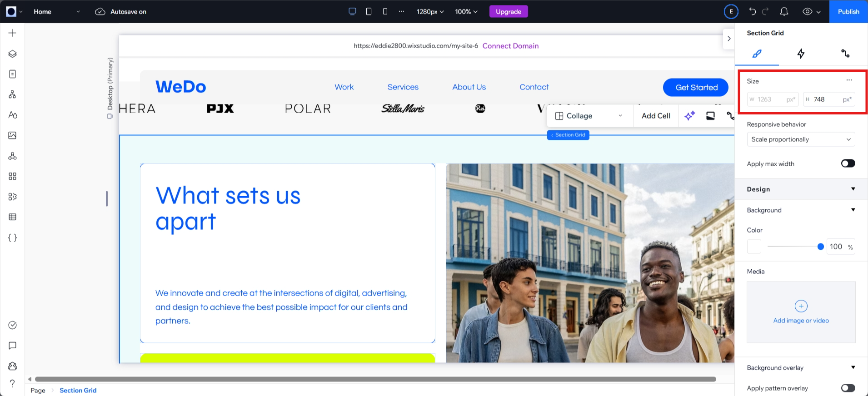The image size is (868, 396).
Task: Switch to the Interactions lightning tab
Action: click(x=801, y=54)
